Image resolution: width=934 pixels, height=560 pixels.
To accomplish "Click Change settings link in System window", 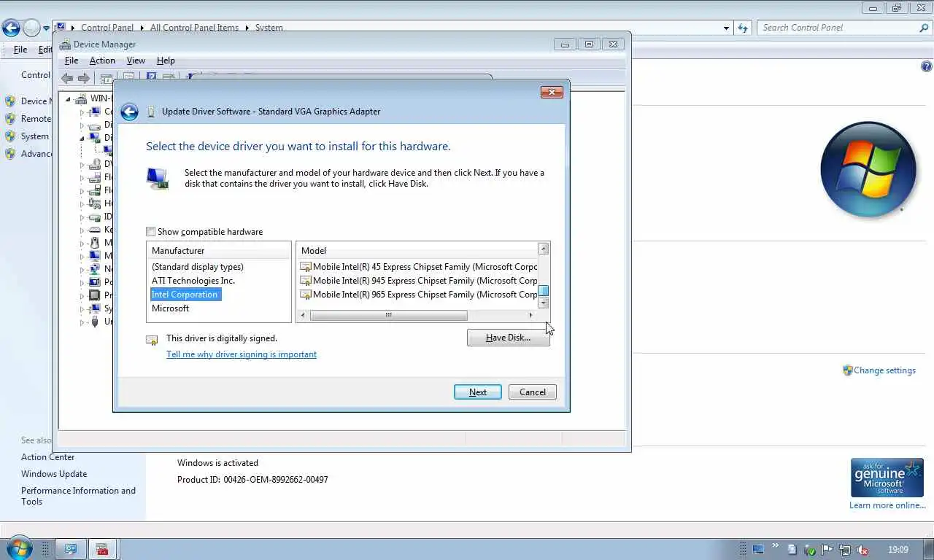I will pos(884,370).
